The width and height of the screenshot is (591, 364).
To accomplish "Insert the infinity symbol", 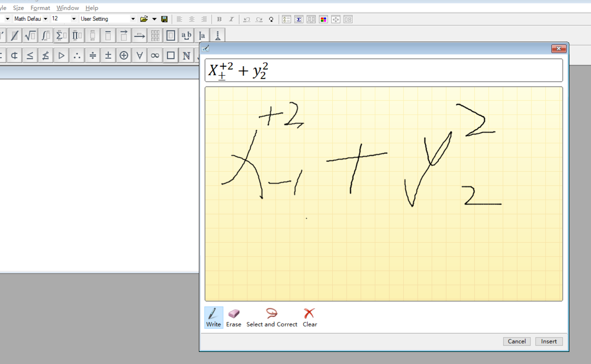I will [155, 55].
